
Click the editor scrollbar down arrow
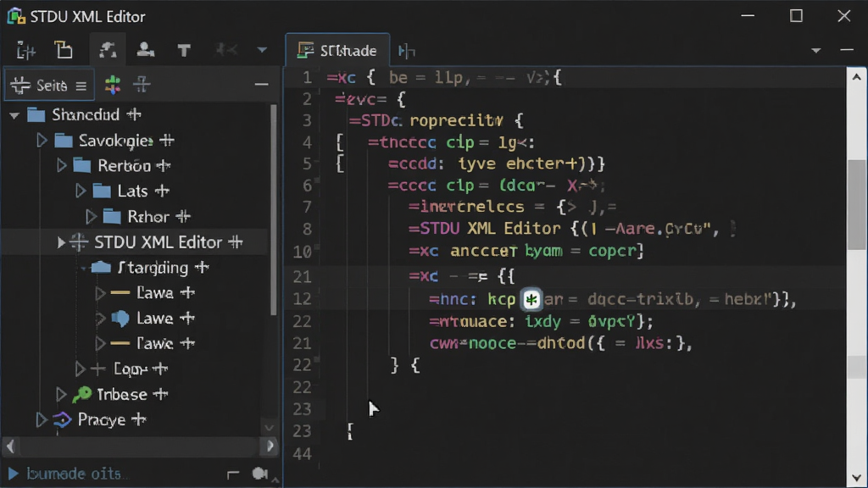coord(856,478)
